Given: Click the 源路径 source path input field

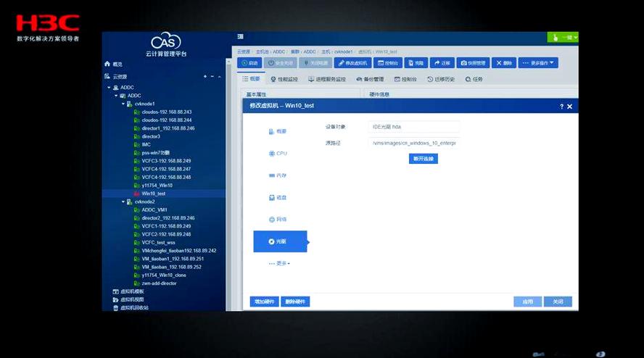Looking at the screenshot, I should 413,143.
